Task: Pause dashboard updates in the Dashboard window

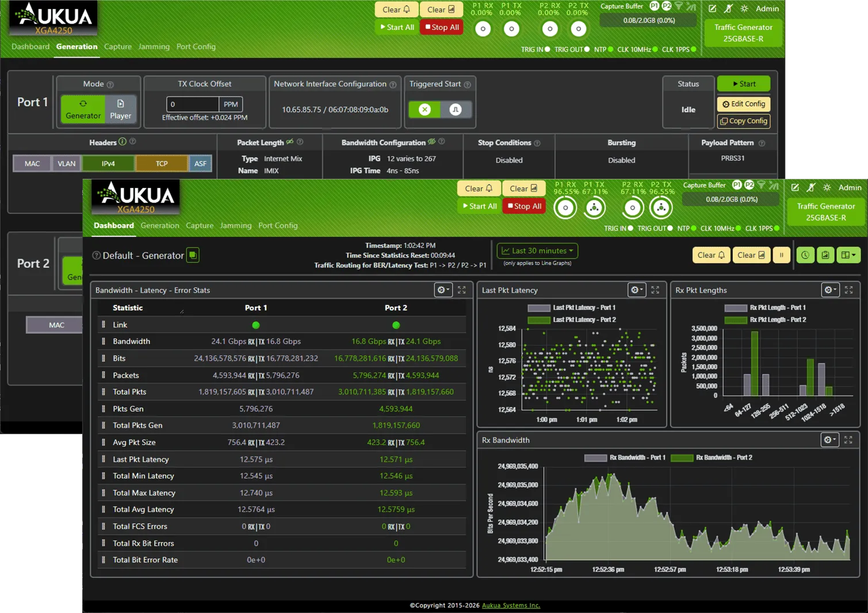Action: (x=781, y=255)
